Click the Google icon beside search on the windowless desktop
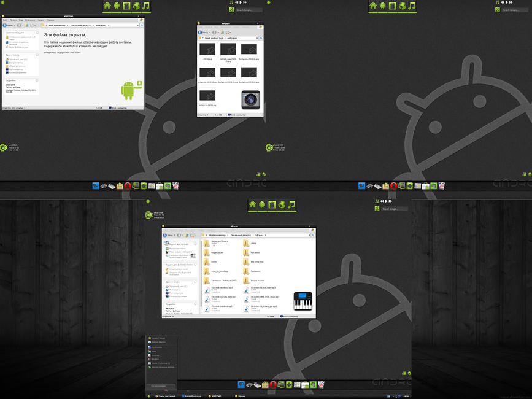532x399 pixels. pyautogui.click(x=498, y=10)
